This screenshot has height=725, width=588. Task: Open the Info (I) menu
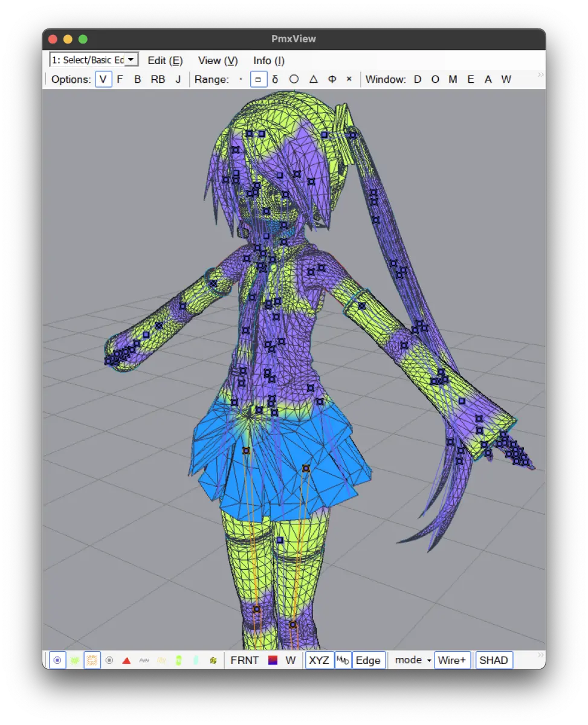(x=269, y=60)
